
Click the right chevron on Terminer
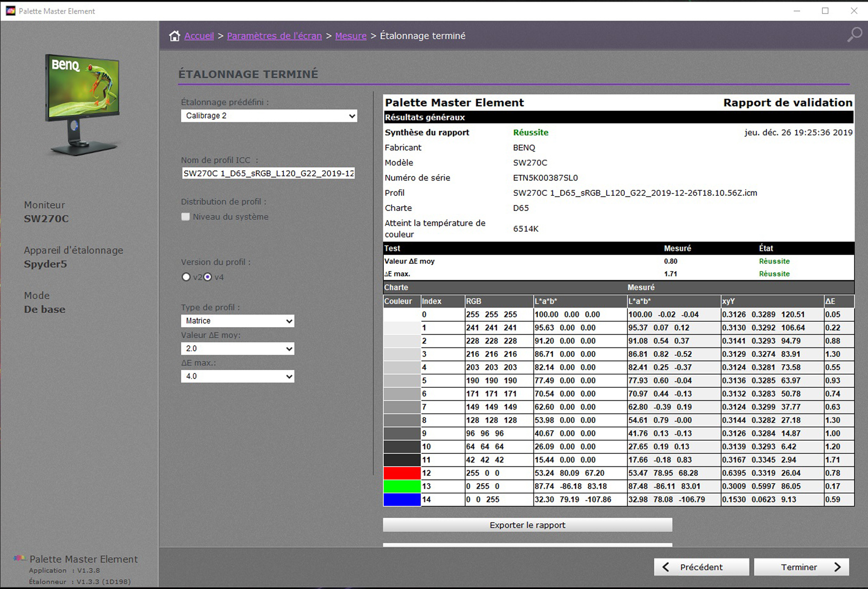[x=837, y=567]
